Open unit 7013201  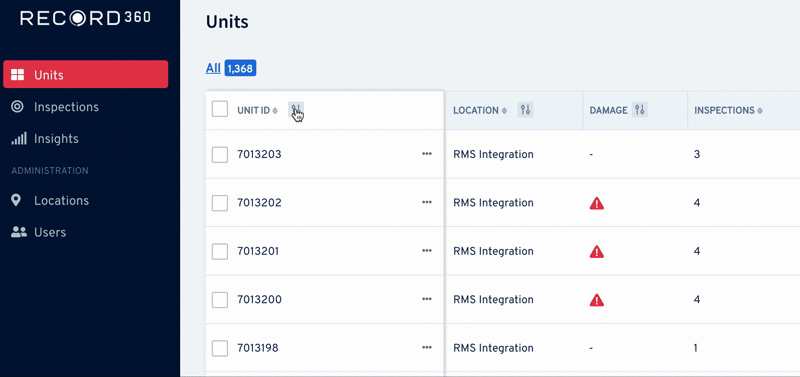(x=258, y=251)
